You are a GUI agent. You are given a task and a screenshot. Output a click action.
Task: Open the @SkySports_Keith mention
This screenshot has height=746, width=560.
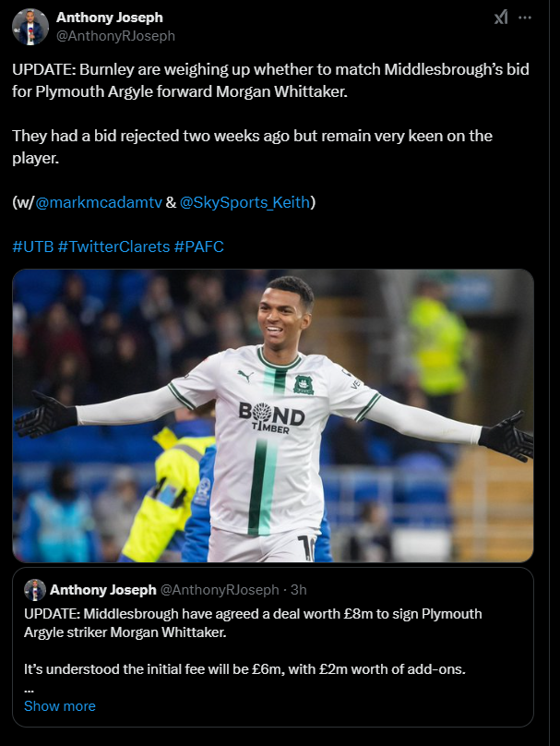pos(244,202)
